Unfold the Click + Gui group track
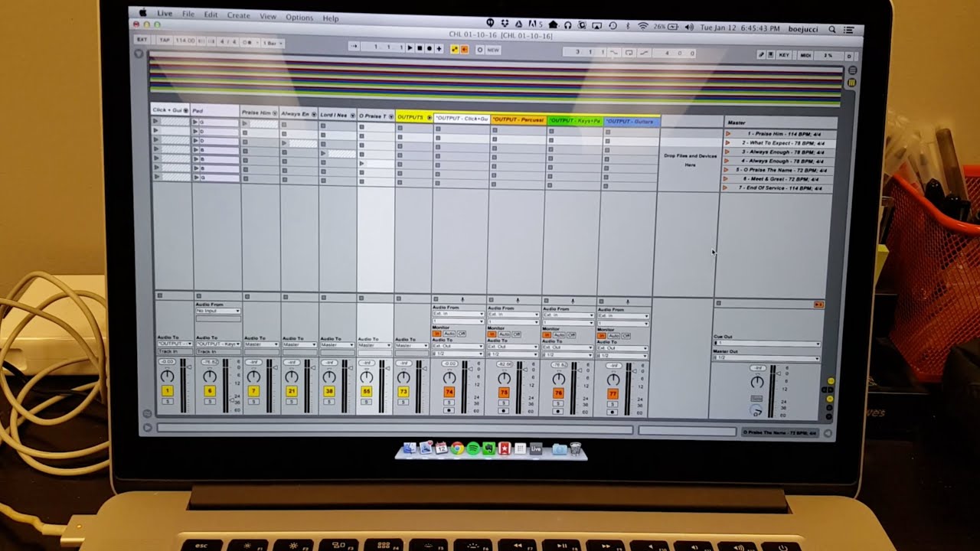 point(185,111)
